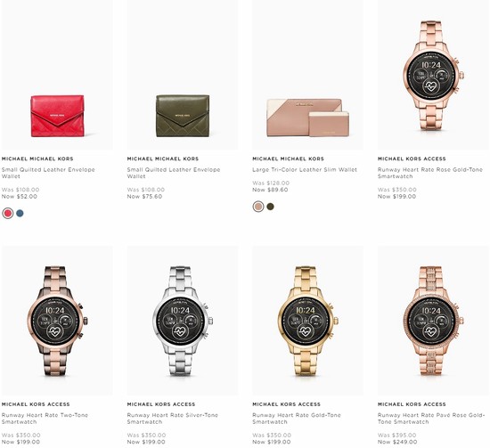Click Small Quilted Wallet title priced $52.00

click(x=48, y=173)
